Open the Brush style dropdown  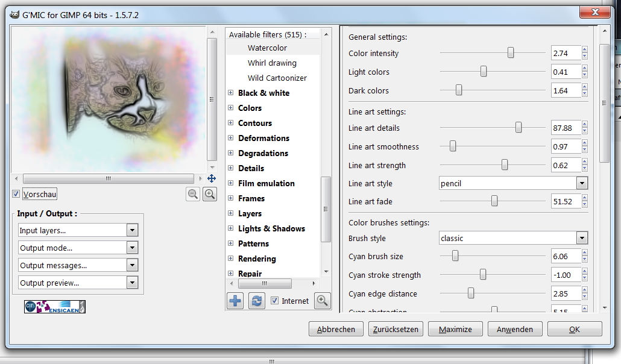[x=581, y=238]
